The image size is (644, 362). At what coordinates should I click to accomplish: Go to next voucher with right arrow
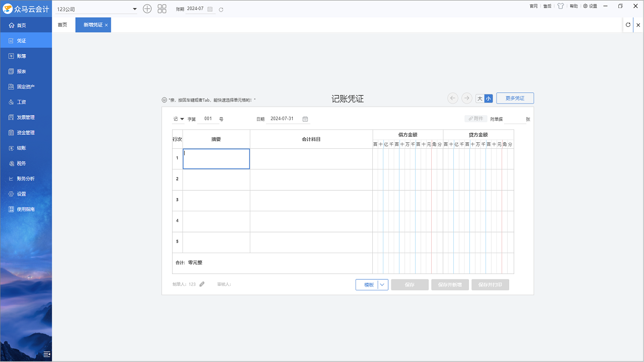466,98
